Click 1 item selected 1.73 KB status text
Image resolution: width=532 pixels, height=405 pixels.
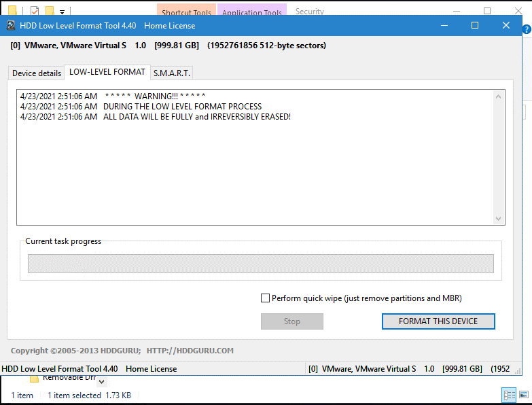click(89, 395)
